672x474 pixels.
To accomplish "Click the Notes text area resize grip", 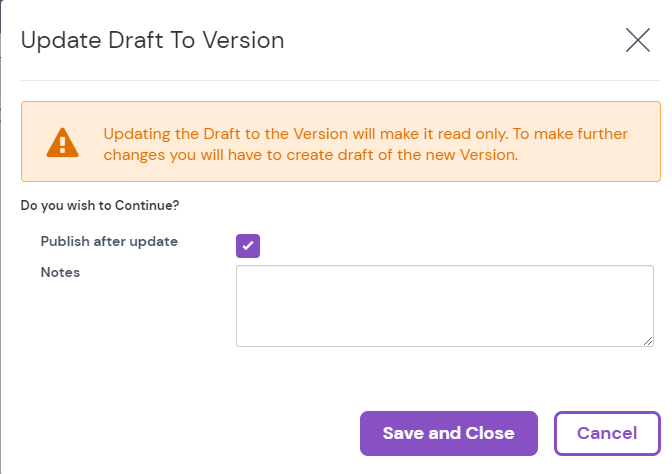I will pyautogui.click(x=648, y=341).
